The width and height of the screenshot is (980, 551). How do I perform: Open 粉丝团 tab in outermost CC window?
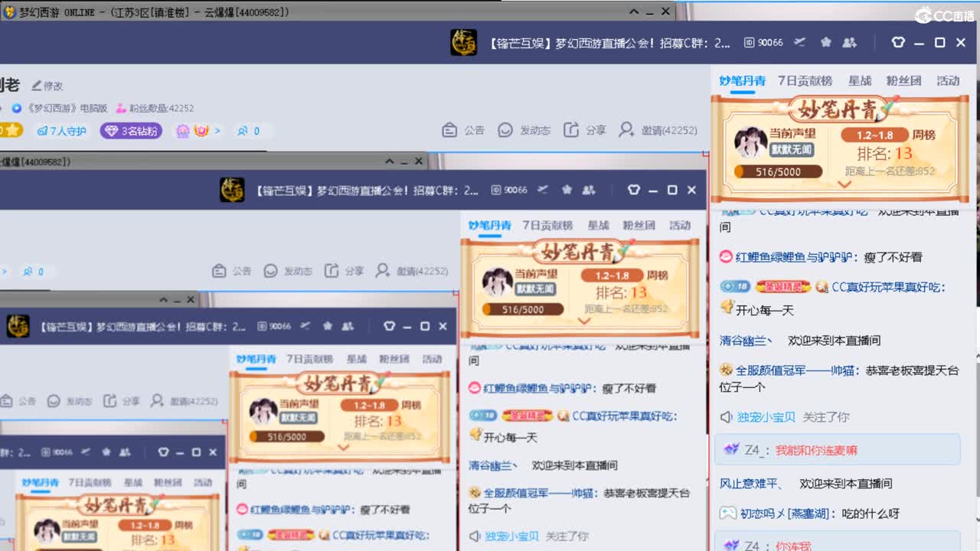(x=904, y=80)
